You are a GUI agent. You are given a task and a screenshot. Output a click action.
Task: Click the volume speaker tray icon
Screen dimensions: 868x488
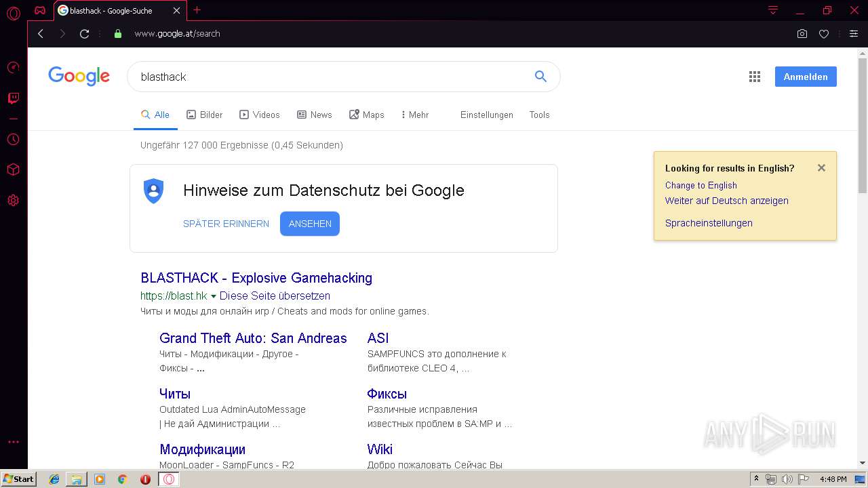(x=787, y=479)
